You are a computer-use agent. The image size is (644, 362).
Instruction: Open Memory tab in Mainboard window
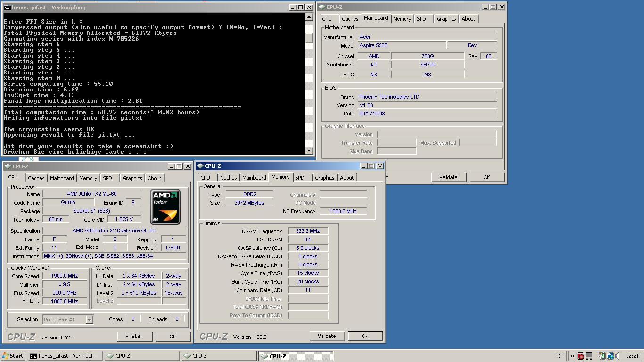[402, 19]
